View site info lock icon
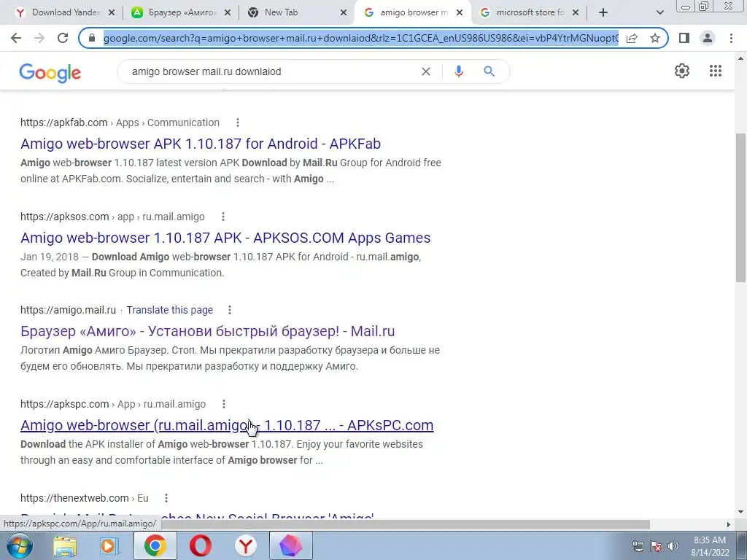This screenshot has width=747, height=560. [x=92, y=38]
